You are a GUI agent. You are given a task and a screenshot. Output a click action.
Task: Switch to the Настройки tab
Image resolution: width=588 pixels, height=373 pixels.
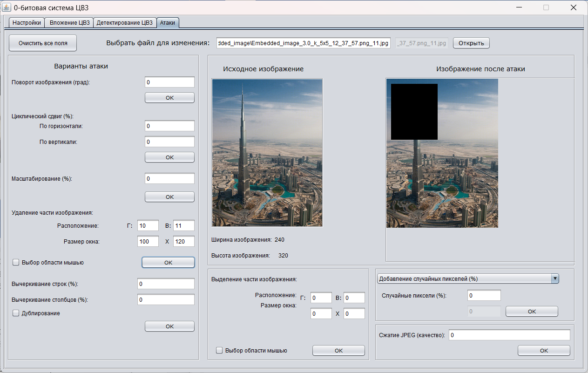pyautogui.click(x=27, y=22)
